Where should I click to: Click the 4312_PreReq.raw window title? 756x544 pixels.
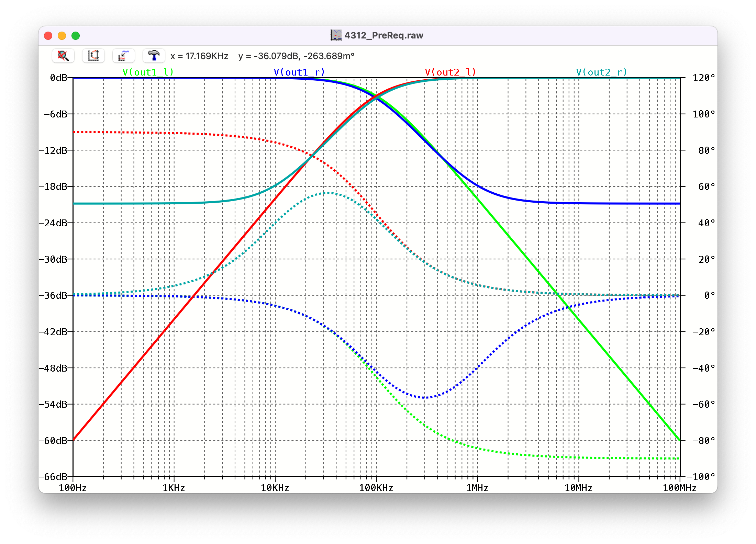pos(384,35)
